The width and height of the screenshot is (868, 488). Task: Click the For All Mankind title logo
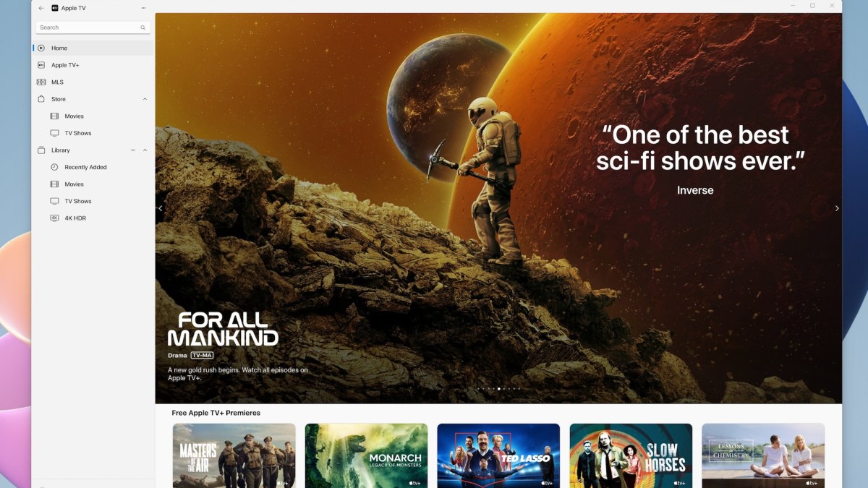coord(223,329)
